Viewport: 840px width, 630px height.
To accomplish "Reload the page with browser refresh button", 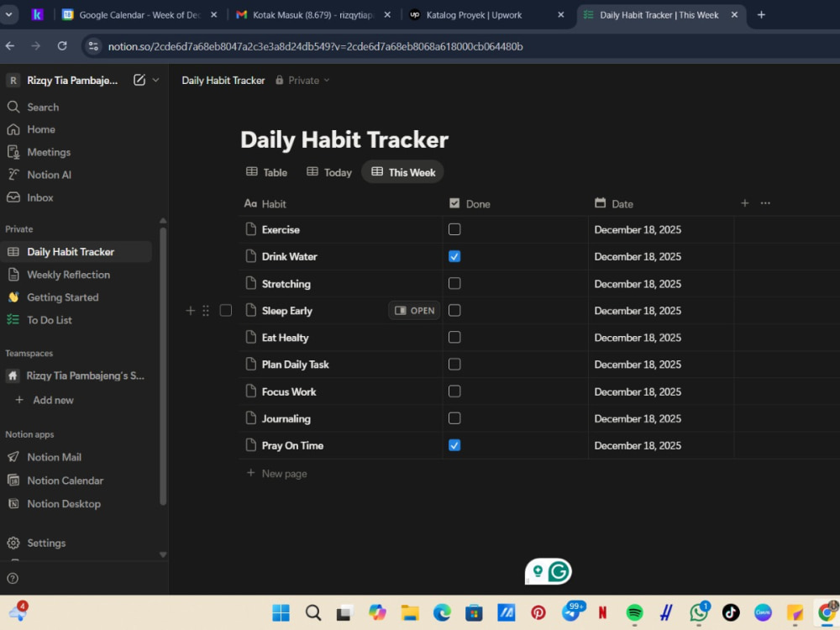I will tap(62, 46).
